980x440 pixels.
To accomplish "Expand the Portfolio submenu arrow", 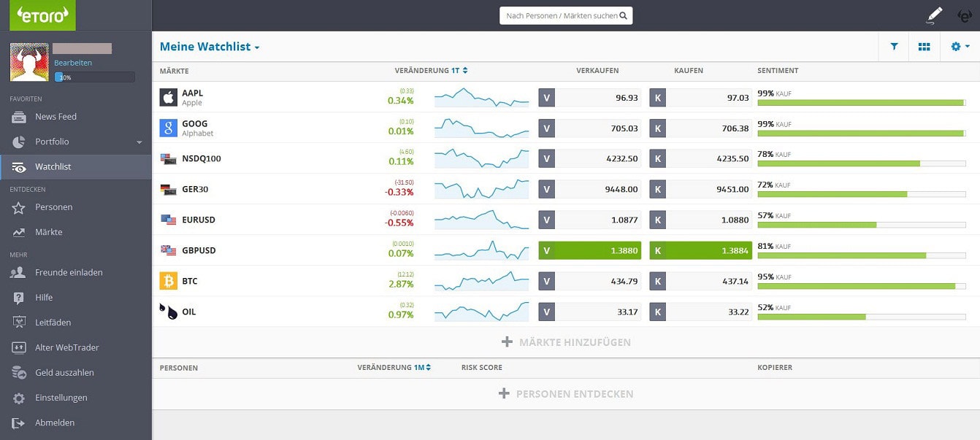I will [139, 142].
